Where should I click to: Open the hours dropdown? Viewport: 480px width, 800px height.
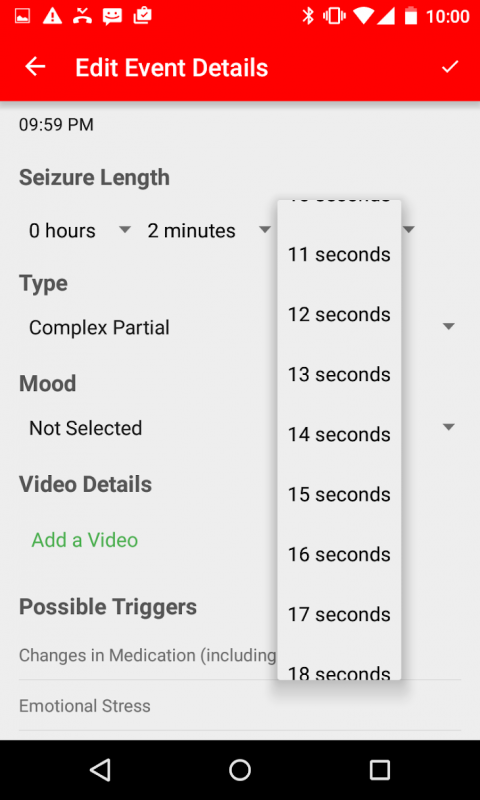pyautogui.click(x=81, y=231)
